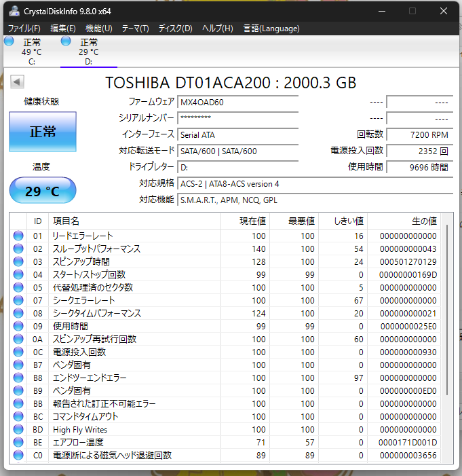Click status orb for 0C 電源投入回数 row
462x476 pixels.
pos(18,352)
